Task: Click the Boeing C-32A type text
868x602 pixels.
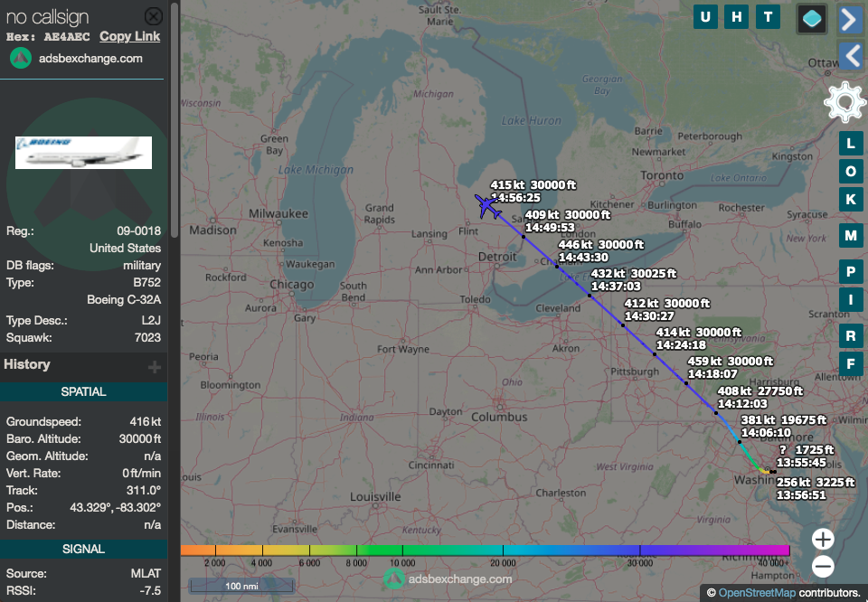Action: tap(124, 300)
